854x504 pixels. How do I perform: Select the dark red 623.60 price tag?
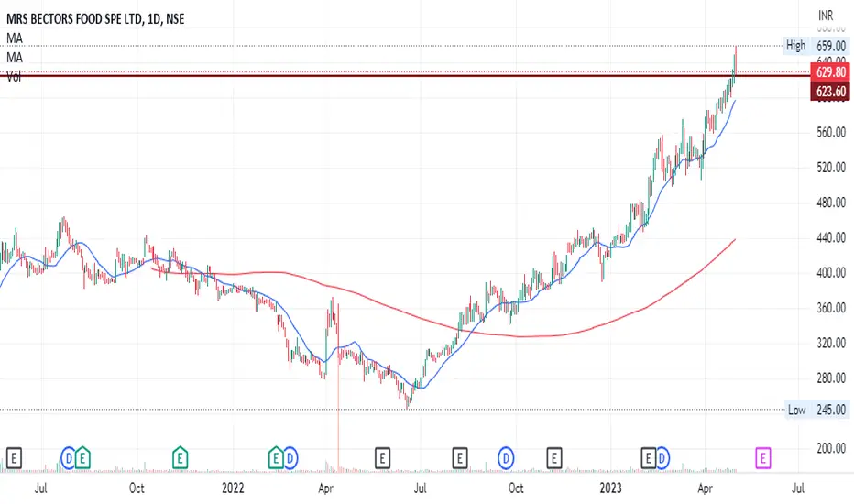tap(830, 92)
